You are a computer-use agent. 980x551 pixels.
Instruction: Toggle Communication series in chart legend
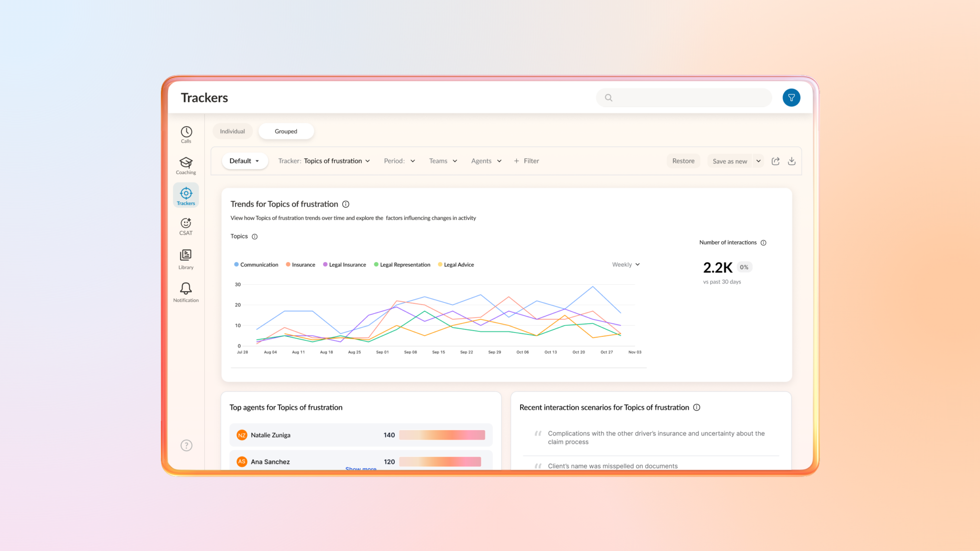[x=256, y=264]
